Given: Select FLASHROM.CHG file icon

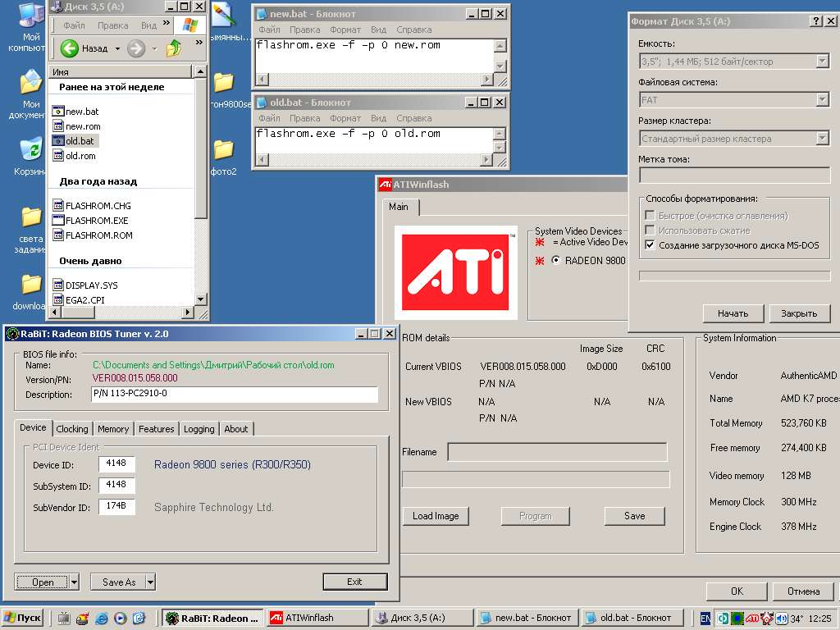Looking at the screenshot, I should click(58, 205).
